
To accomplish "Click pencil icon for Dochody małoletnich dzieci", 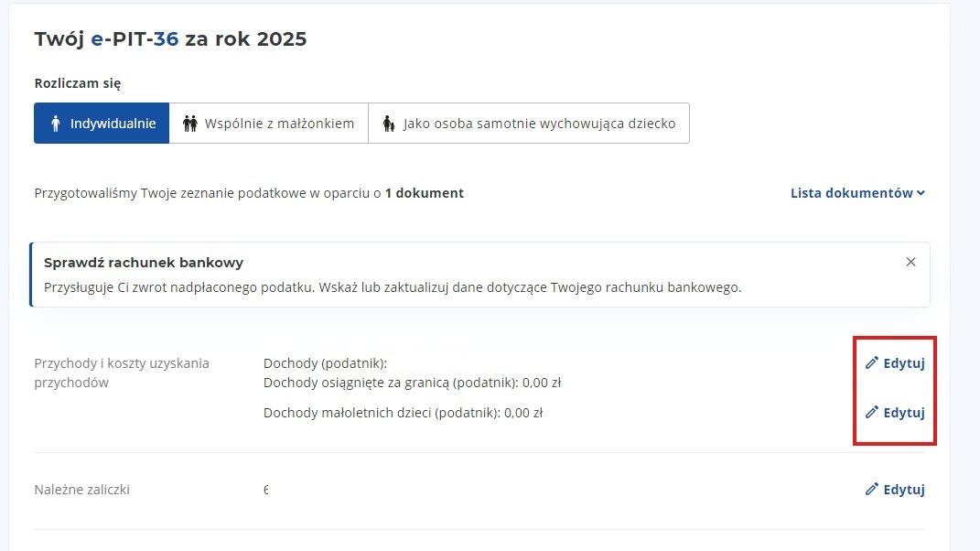I will pos(871,413).
